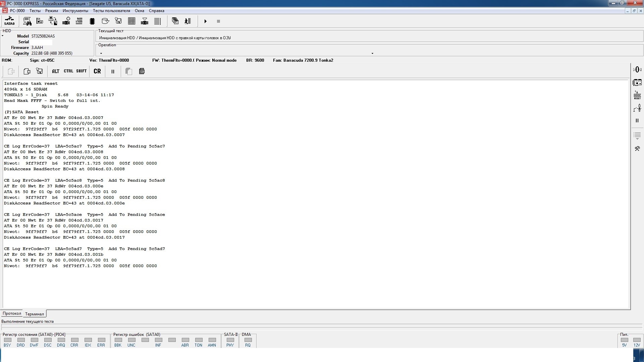Click the counter RESET icon in sidebar
The width and height of the screenshot is (644, 362).
tap(637, 95)
